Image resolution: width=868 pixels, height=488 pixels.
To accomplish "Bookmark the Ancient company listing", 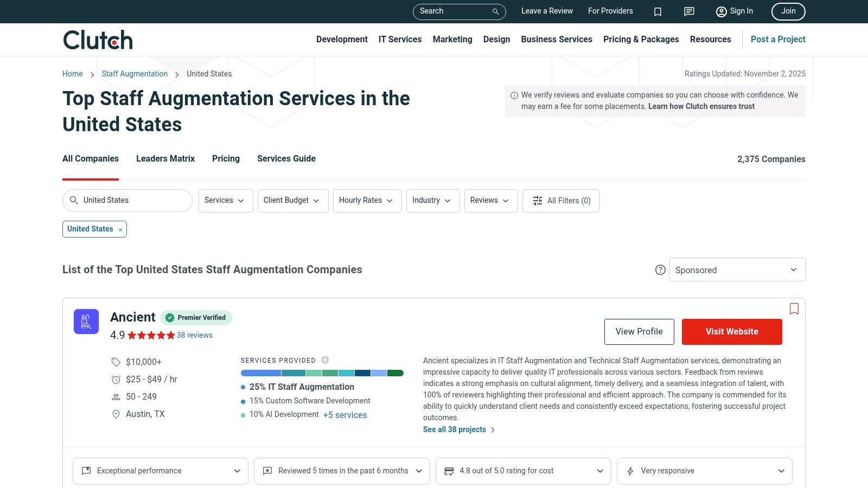I will click(x=794, y=309).
